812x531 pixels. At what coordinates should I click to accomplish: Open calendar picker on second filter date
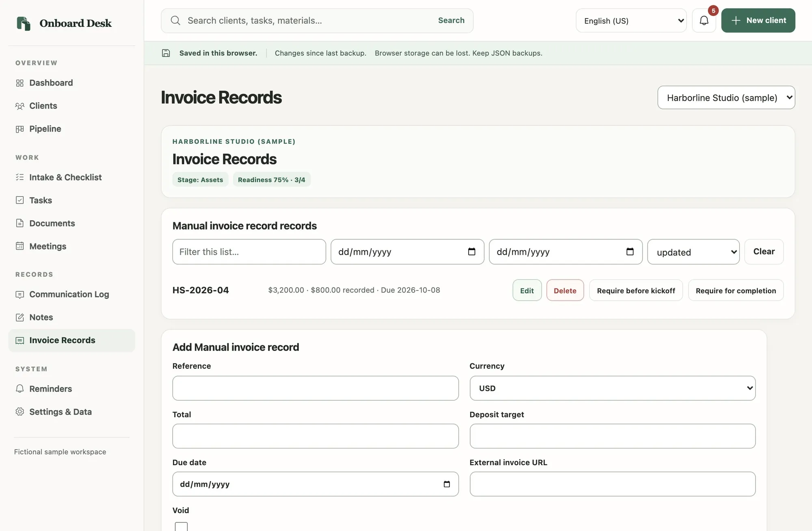click(630, 251)
